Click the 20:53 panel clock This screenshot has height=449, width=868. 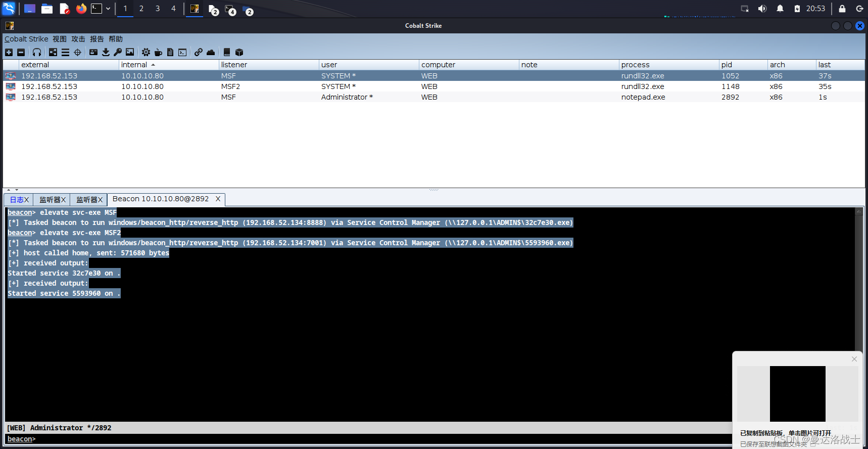tap(815, 9)
